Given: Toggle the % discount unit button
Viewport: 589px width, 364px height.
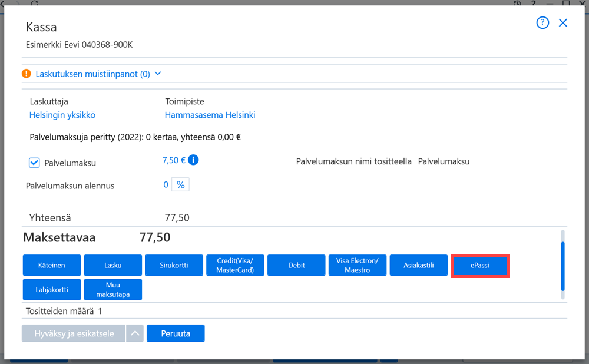Looking at the screenshot, I should (180, 184).
